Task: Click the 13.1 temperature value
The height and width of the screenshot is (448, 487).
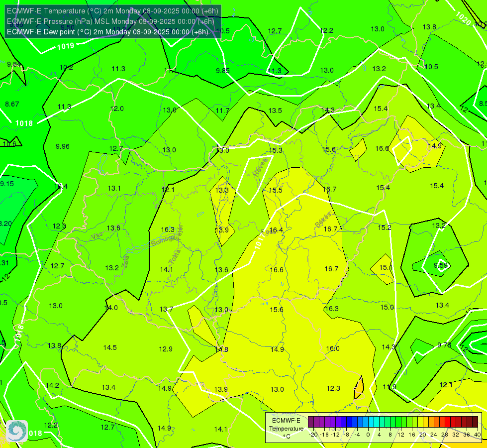Action: tap(114, 188)
